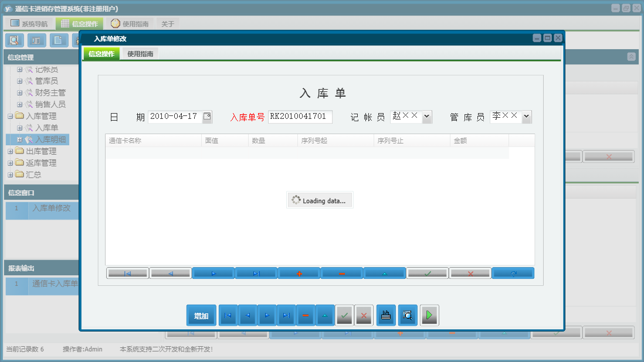Collapse the right panel with chevron button
Screen dimensions: 644x362
coord(631,57)
